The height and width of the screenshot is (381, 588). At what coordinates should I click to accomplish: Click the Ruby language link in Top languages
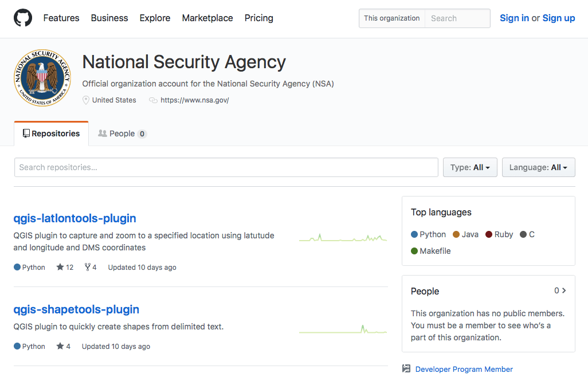(x=504, y=234)
